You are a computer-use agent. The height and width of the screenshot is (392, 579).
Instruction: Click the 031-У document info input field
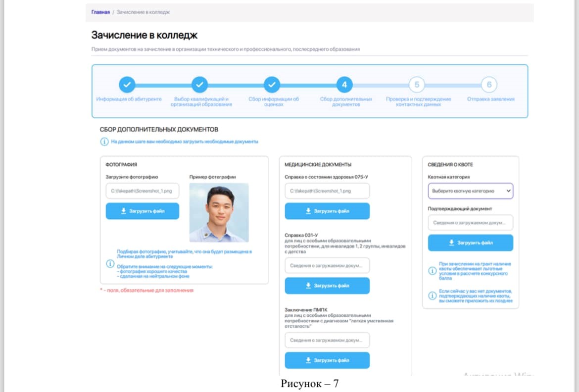[327, 265]
